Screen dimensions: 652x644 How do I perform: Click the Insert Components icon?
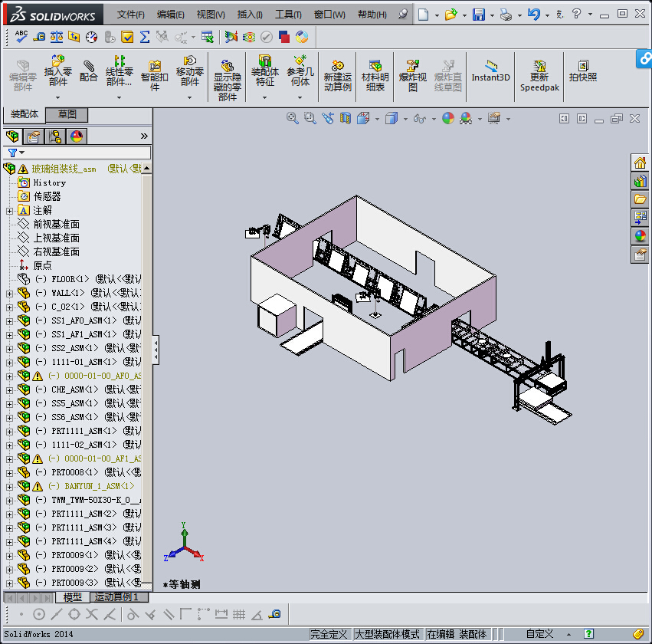point(57,71)
